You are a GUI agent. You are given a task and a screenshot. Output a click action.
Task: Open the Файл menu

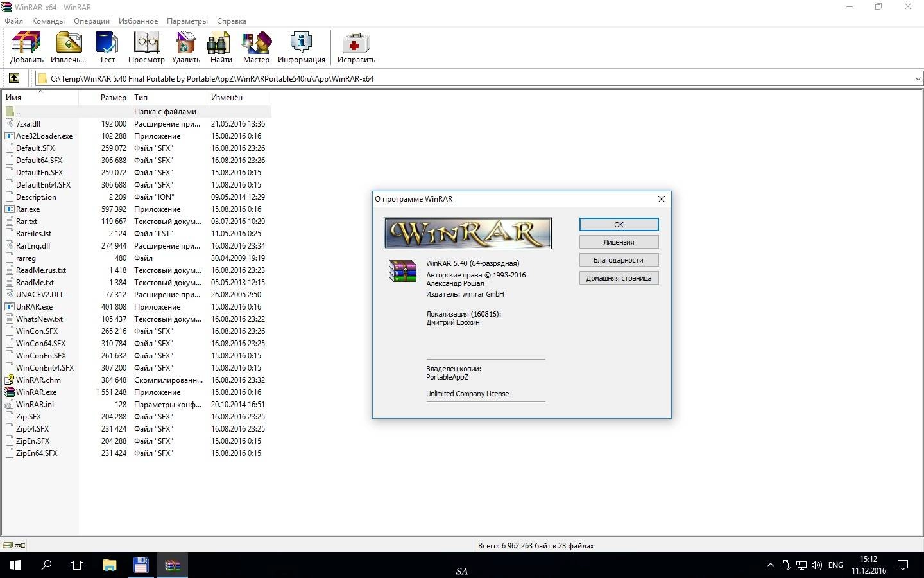[x=13, y=21]
